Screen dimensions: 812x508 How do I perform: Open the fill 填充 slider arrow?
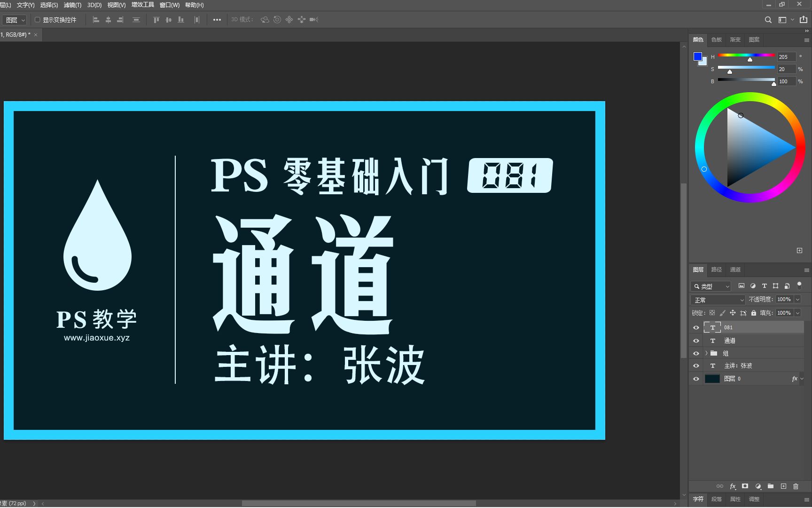click(797, 313)
